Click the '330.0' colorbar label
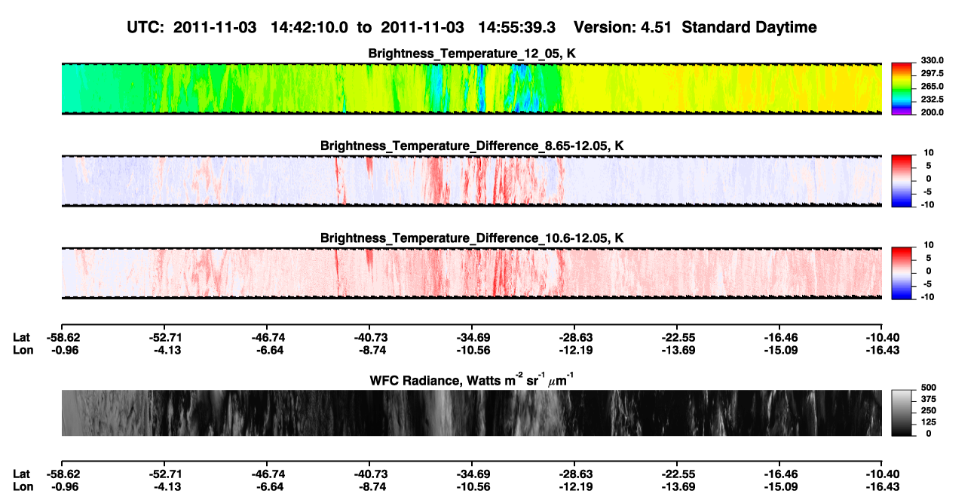The image size is (980, 503). 931,61
